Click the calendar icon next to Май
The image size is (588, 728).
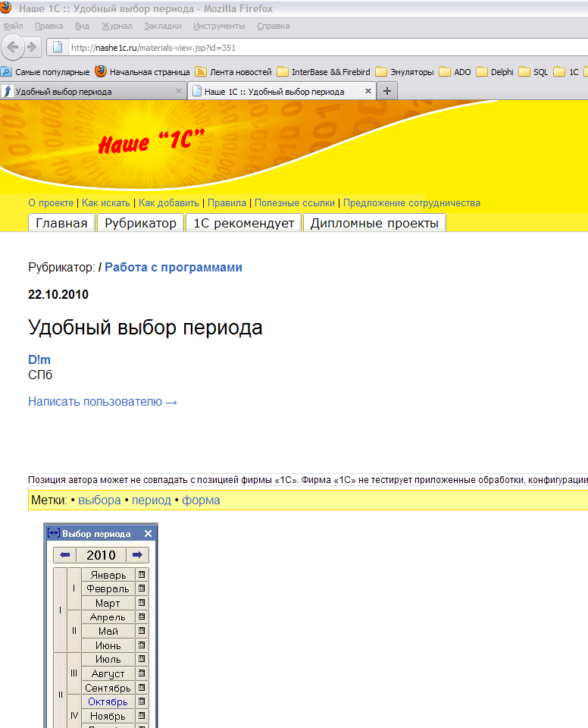tap(142, 630)
